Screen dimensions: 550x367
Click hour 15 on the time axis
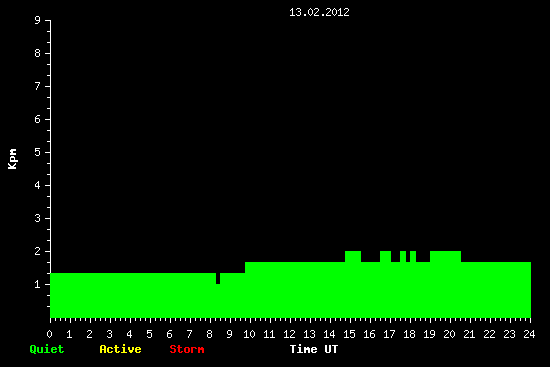349,334
